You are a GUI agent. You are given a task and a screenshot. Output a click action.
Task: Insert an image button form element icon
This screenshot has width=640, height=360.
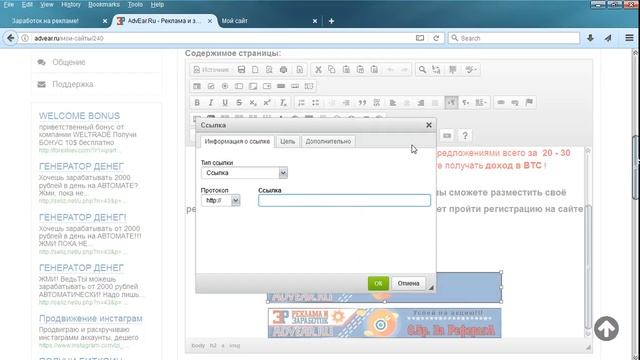295,86
